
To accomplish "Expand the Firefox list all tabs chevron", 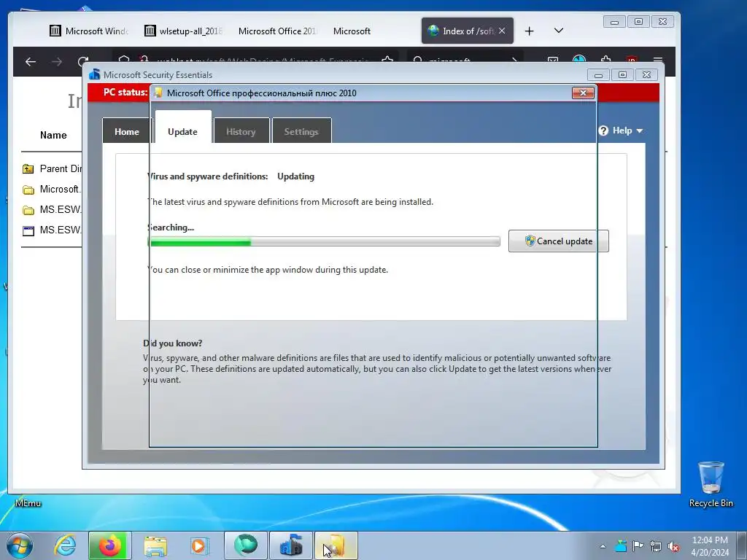I will click(559, 31).
